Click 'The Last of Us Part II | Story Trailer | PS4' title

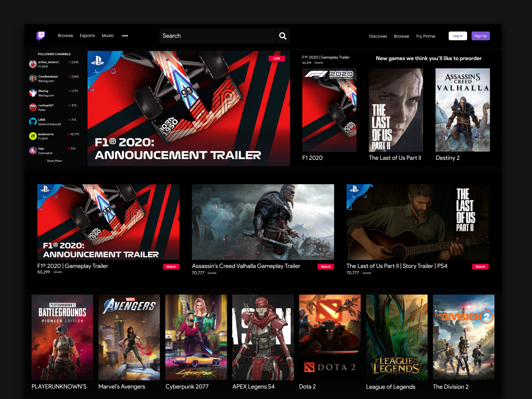397,266
